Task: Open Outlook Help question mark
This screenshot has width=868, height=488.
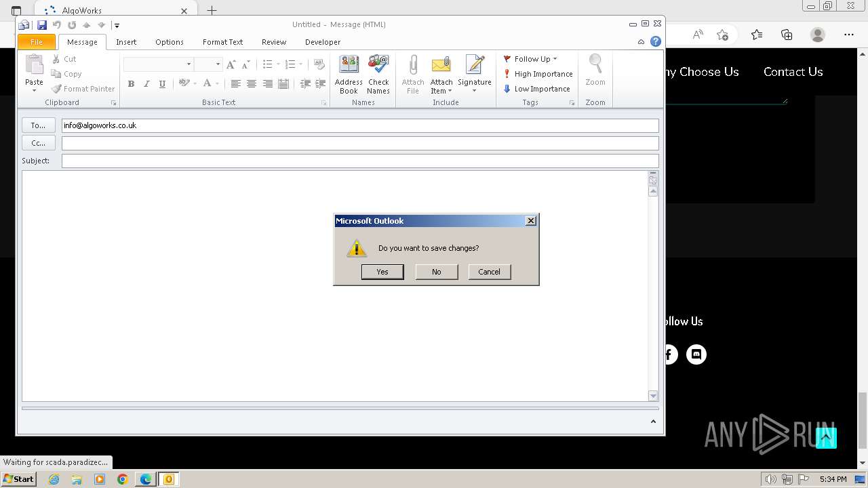Action: point(656,41)
